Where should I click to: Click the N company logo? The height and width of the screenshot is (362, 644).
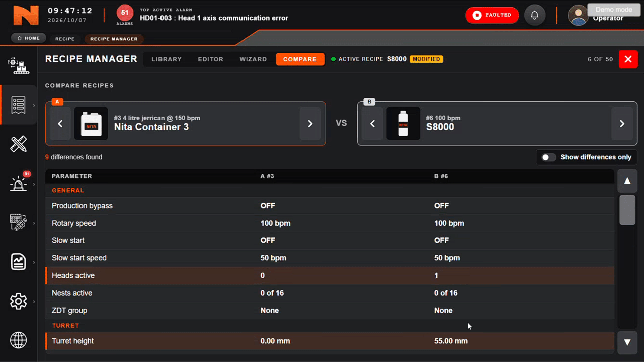pyautogui.click(x=26, y=15)
